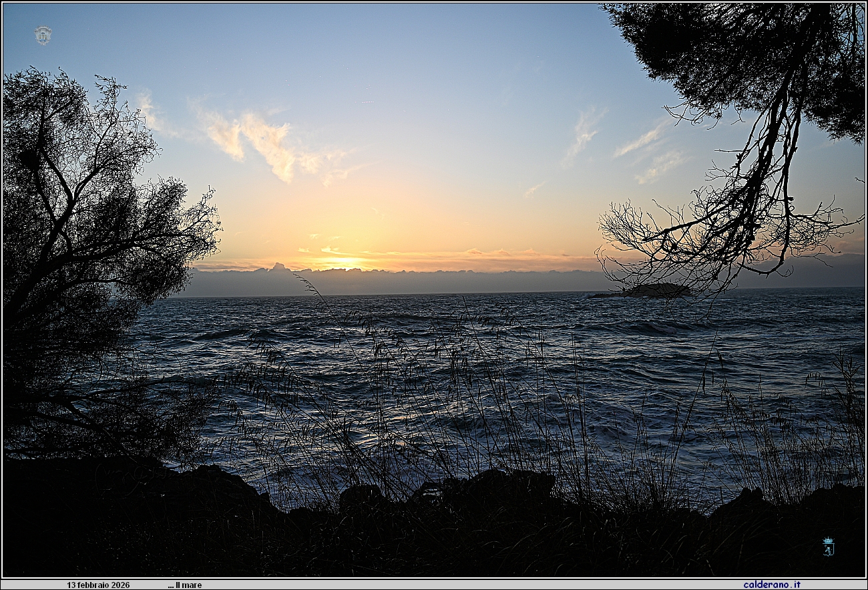
Task: Select the "... Il mare" caption text
Action: (x=185, y=585)
